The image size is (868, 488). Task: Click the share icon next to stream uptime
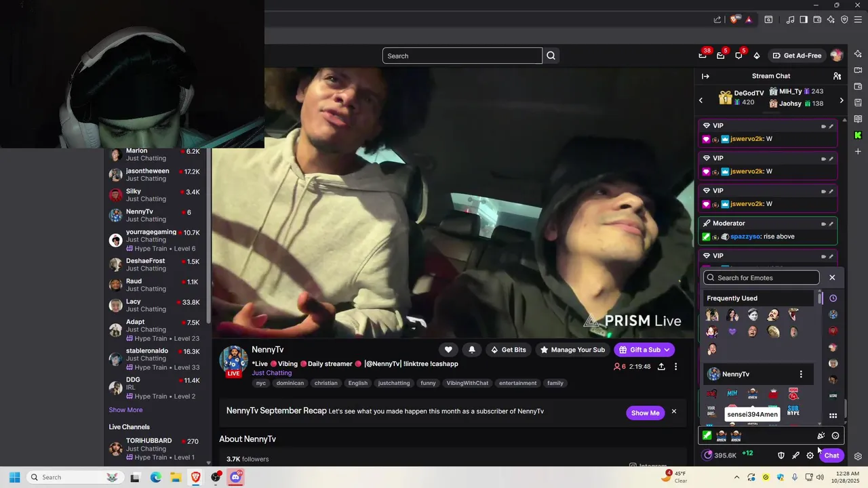coord(661,367)
